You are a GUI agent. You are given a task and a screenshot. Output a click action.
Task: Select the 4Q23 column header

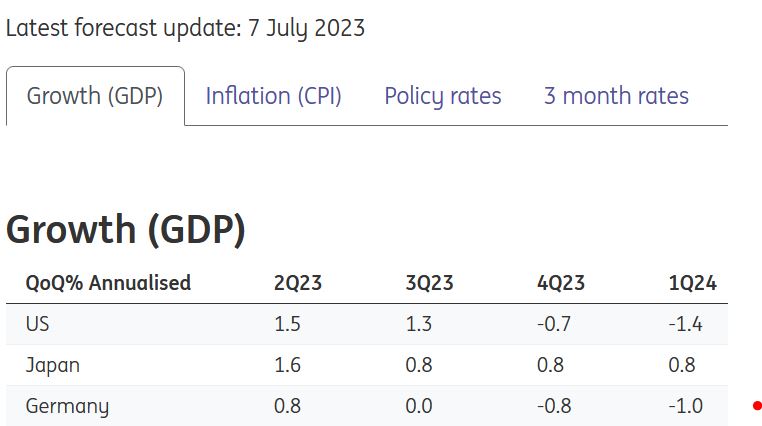(x=561, y=283)
